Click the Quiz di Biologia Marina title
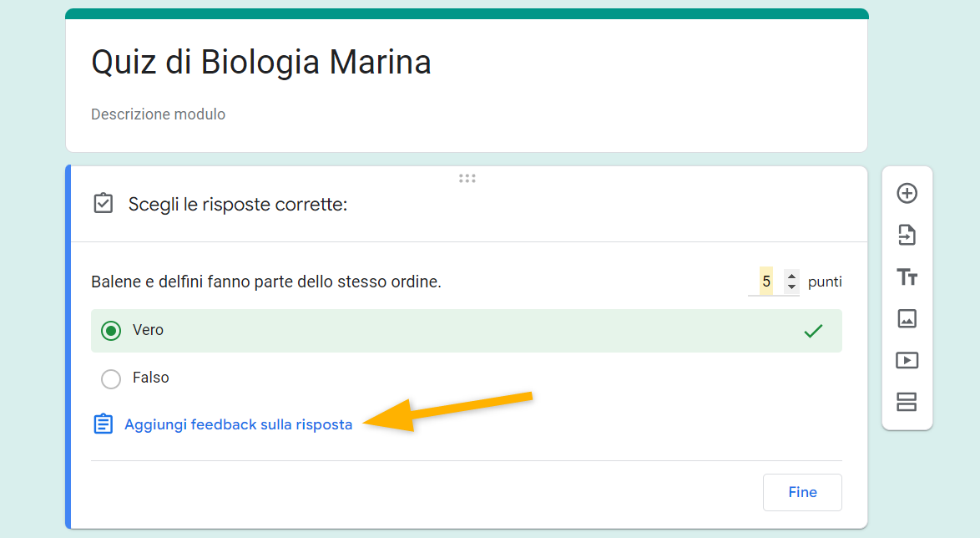Screen dimensions: 980x538 (x=261, y=63)
